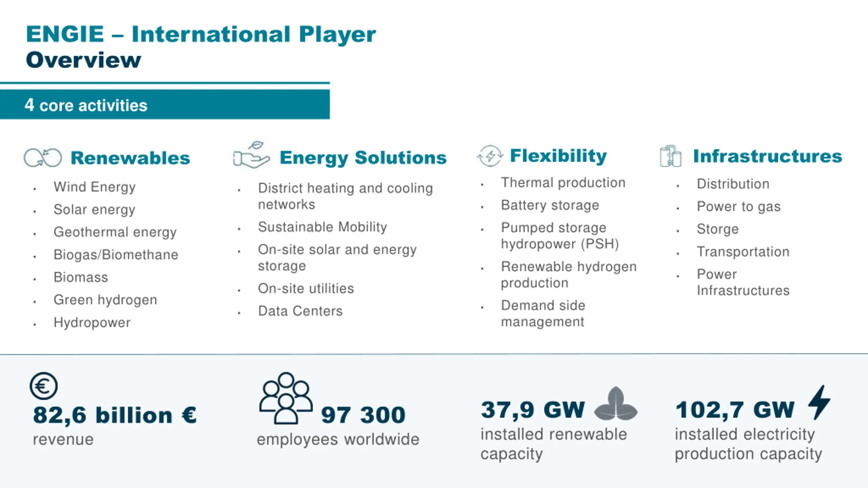Screen dimensions: 868x488
Task: Click the 'Green hydrogen' bullet
Action: click(x=105, y=300)
